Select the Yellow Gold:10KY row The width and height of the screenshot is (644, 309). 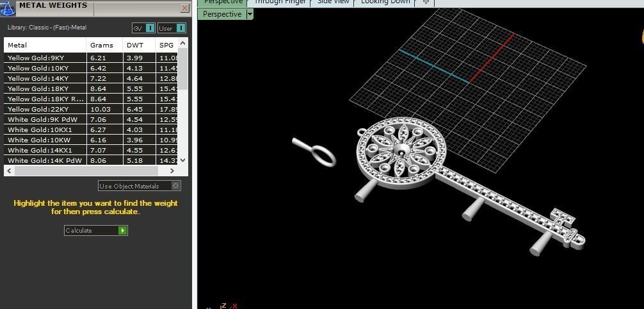91,69
